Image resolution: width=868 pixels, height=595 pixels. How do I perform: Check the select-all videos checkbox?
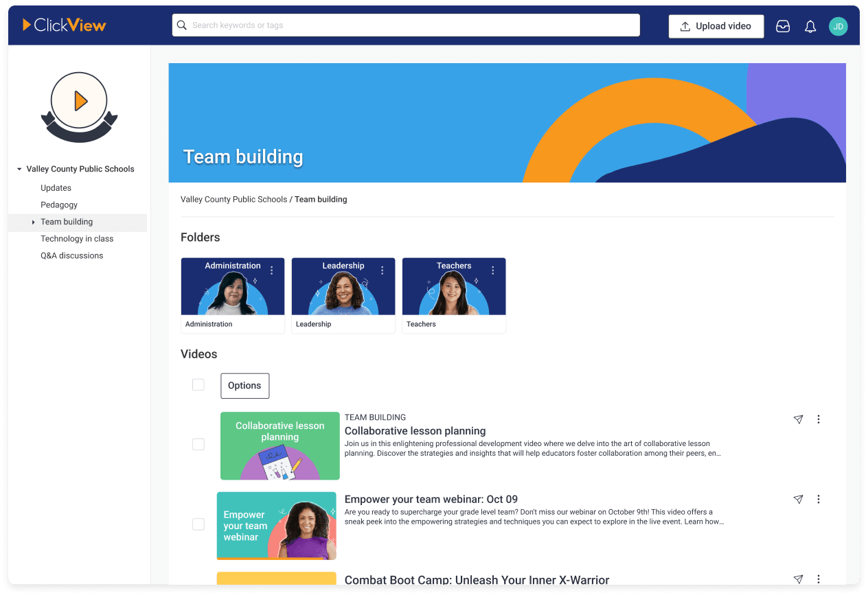[x=198, y=385]
